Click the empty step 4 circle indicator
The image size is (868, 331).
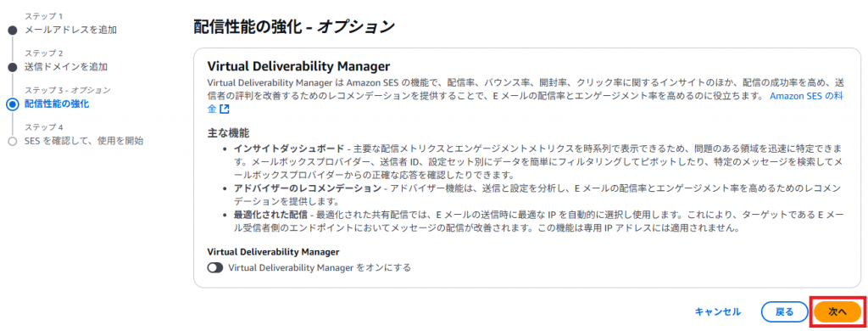tap(13, 142)
